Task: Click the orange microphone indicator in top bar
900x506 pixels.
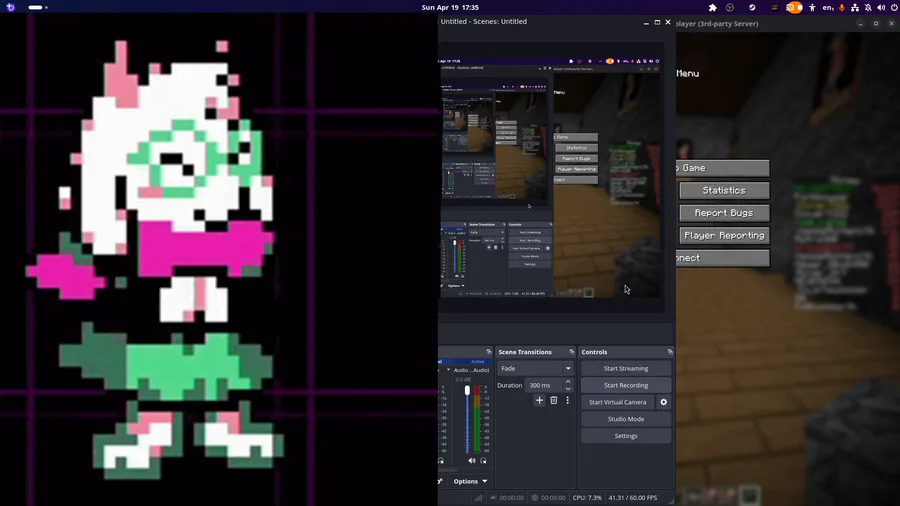Action: pos(842,7)
